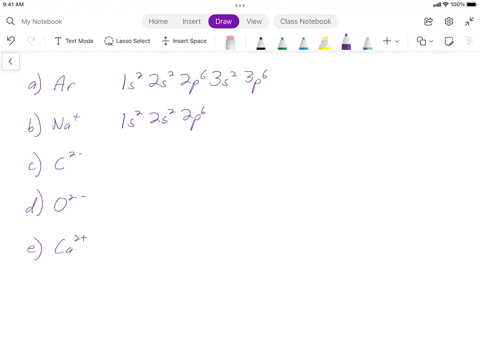Viewport: 480px width, 360px height.
Task: Expand the shapes dropdown chevron
Action: click(x=431, y=41)
